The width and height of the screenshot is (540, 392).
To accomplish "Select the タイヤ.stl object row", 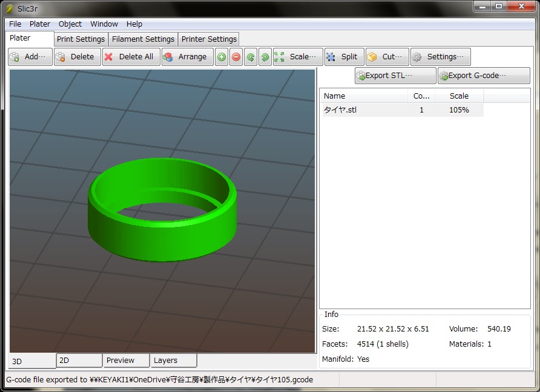I will 403,110.
